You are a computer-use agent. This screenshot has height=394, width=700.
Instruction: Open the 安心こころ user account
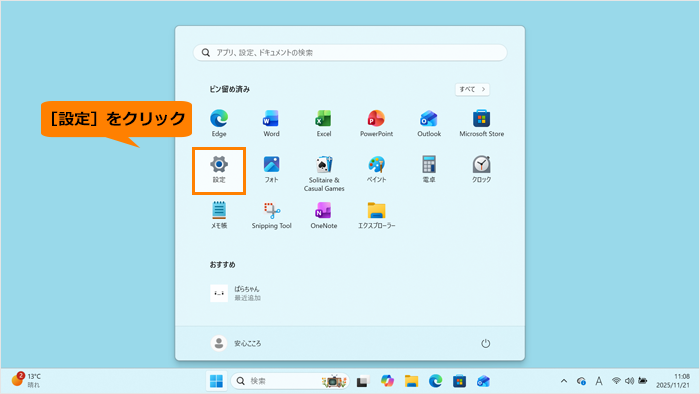click(x=236, y=343)
